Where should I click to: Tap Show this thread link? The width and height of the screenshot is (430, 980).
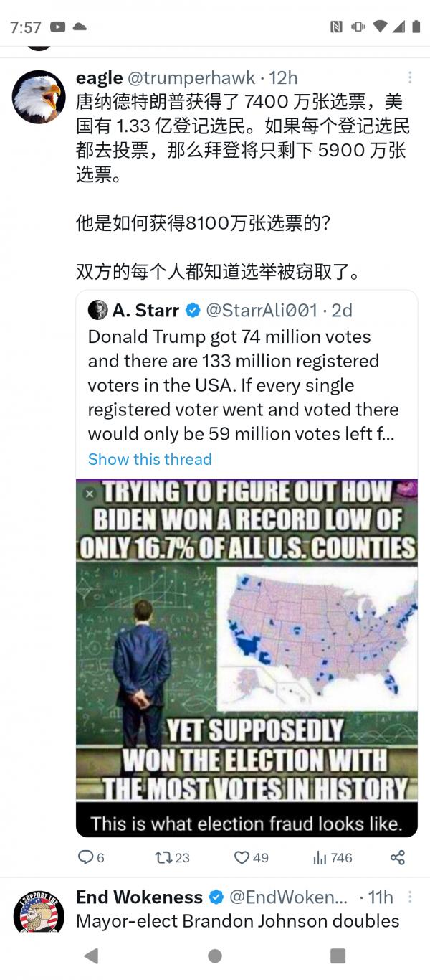pyautogui.click(x=150, y=459)
